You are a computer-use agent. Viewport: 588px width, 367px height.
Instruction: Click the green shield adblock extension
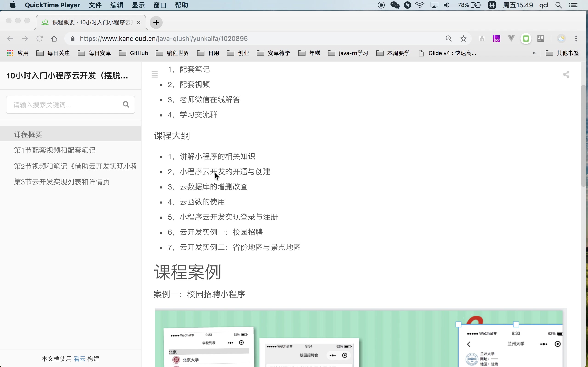click(526, 38)
